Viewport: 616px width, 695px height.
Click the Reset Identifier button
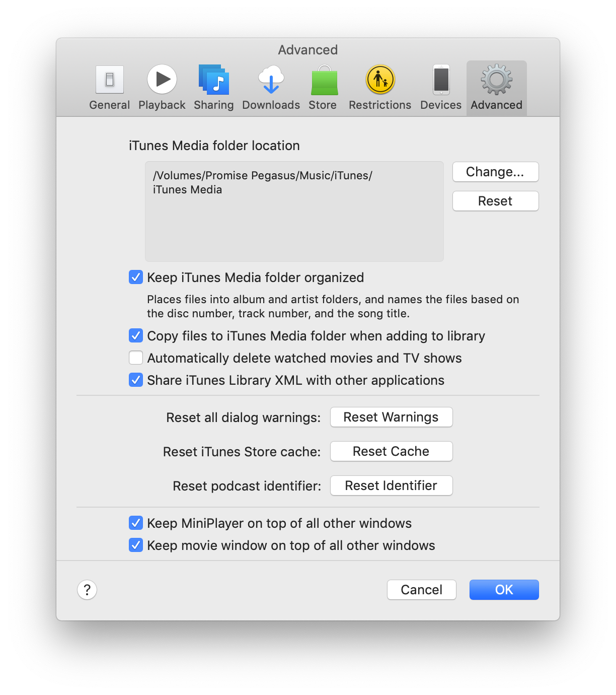392,485
